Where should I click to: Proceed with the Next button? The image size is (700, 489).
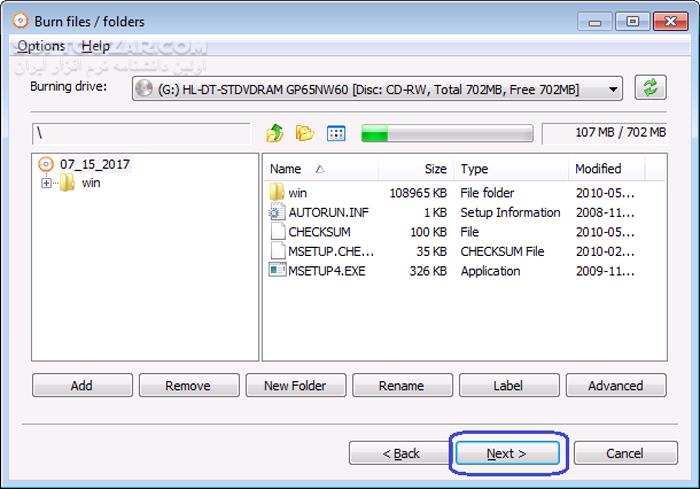click(507, 453)
